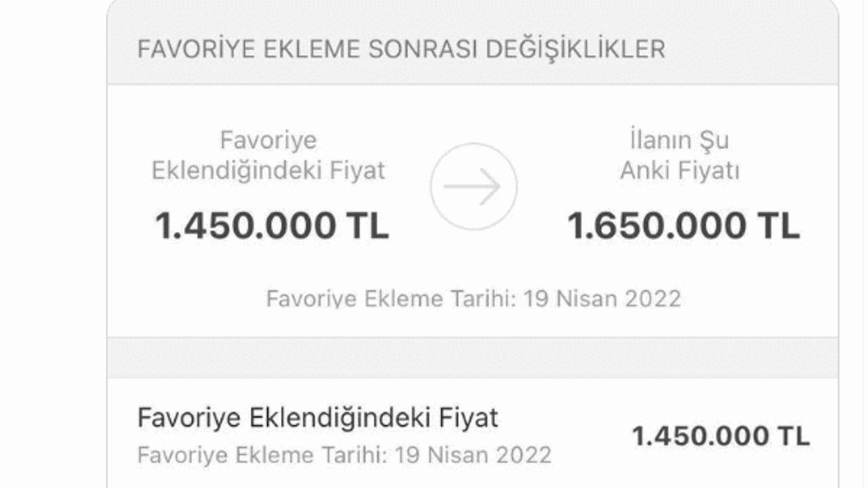Click the "Anki Fiyatı" label line
Screen dimensions: 868x488
679,171
